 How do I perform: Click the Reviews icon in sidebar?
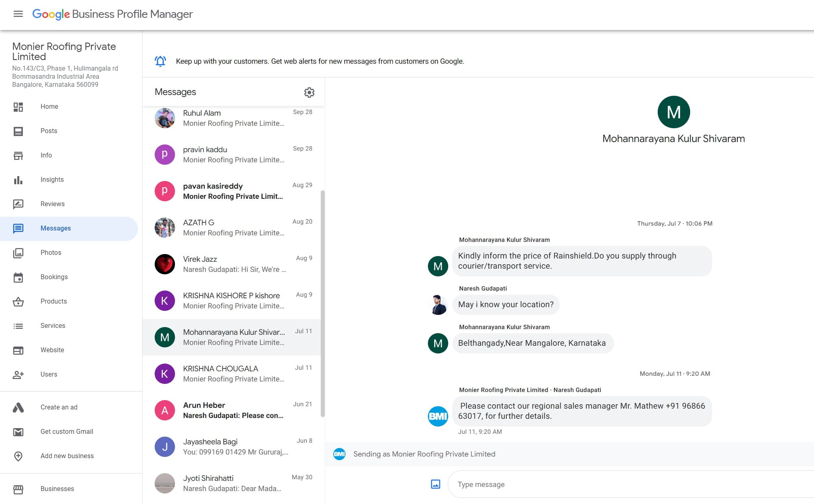coord(18,204)
